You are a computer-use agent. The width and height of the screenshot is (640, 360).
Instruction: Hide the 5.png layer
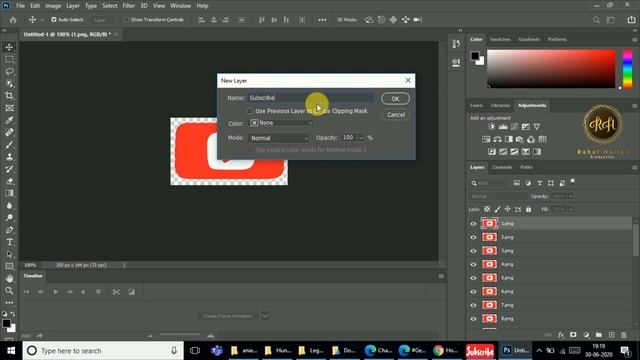473,278
